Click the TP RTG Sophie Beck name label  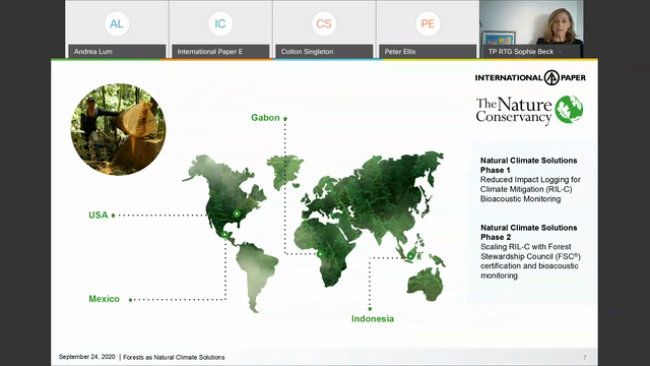click(521, 52)
